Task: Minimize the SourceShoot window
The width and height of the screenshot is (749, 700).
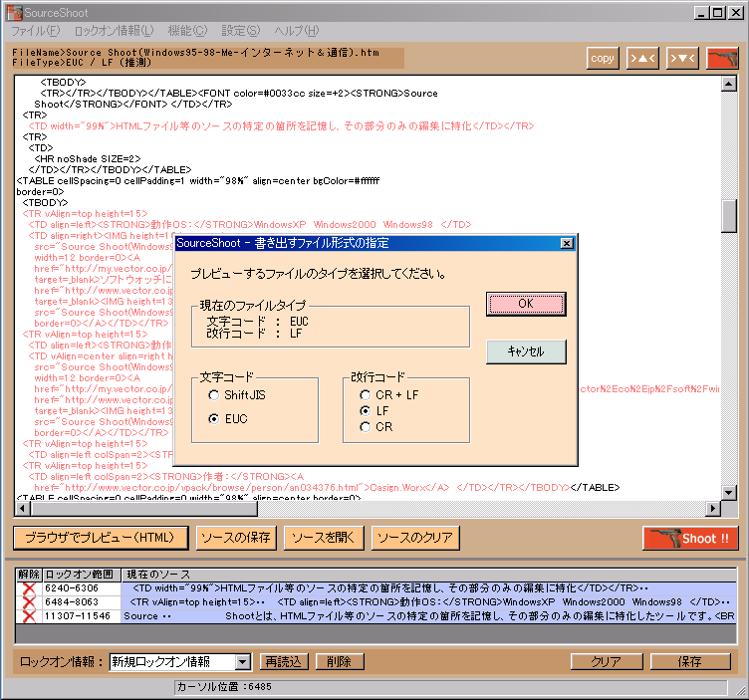Action: 701,13
